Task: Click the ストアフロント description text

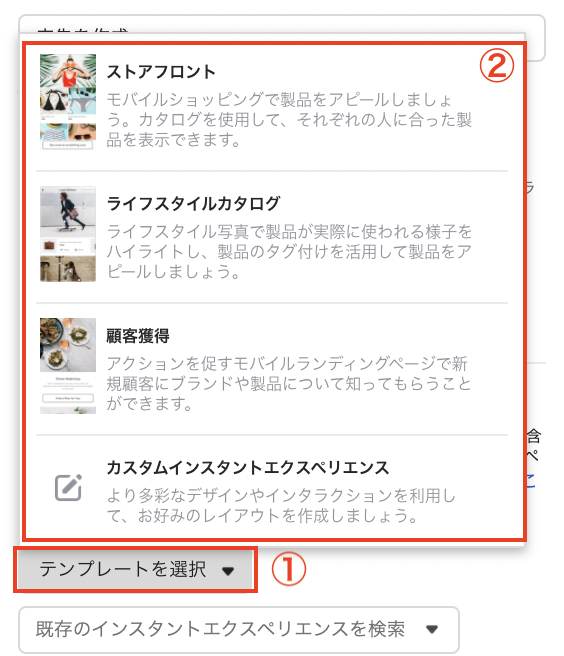Action: (289, 120)
